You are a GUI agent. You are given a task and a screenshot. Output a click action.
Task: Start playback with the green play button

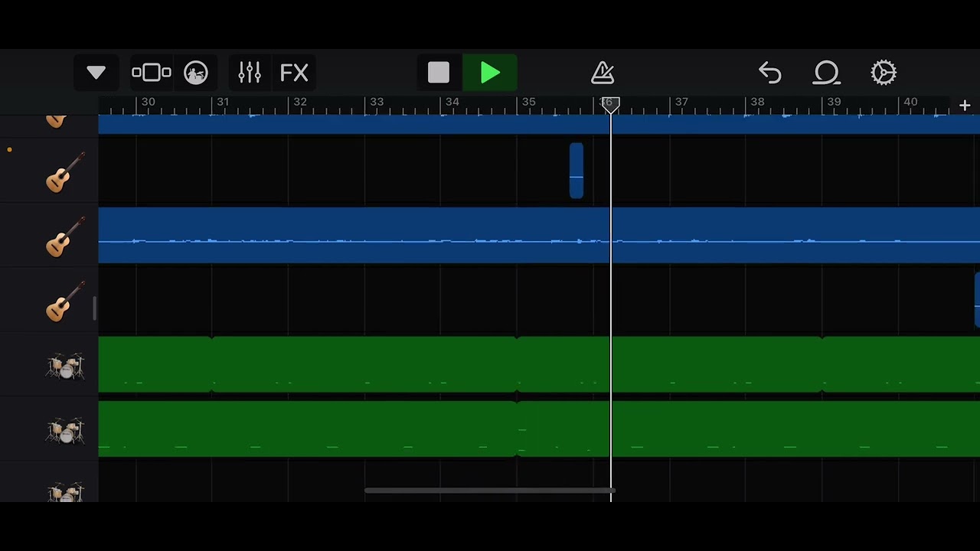[490, 73]
